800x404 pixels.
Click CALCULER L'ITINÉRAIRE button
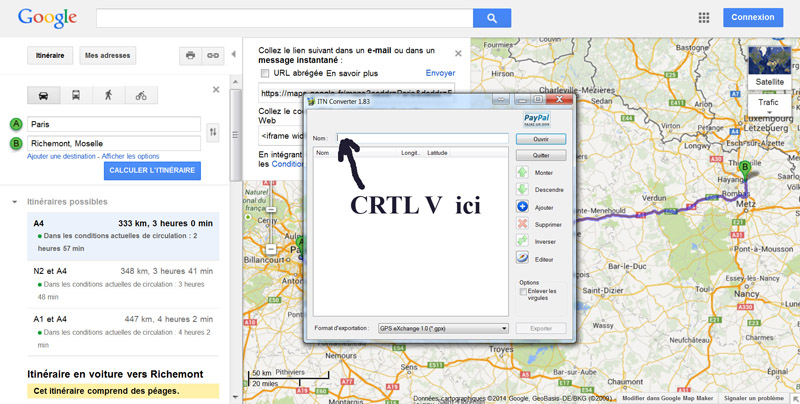(152, 171)
